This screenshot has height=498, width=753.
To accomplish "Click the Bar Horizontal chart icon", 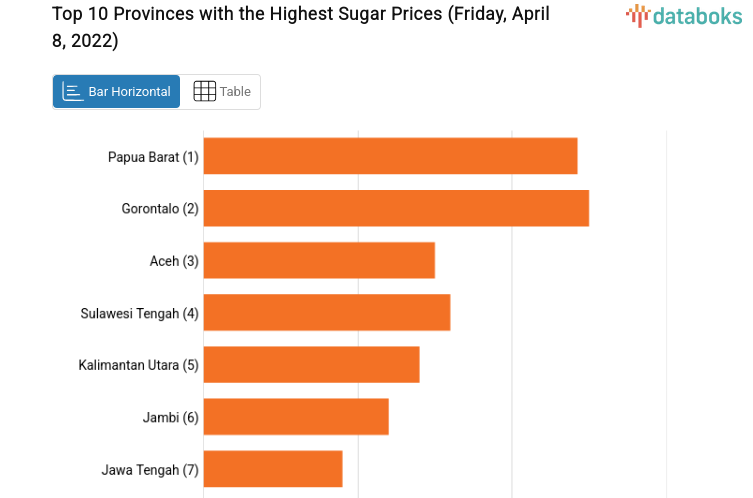I will (x=73, y=91).
